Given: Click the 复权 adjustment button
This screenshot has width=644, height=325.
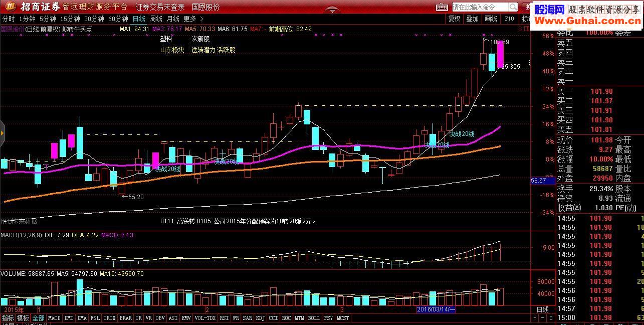Looking at the screenshot, I should (x=454, y=19).
